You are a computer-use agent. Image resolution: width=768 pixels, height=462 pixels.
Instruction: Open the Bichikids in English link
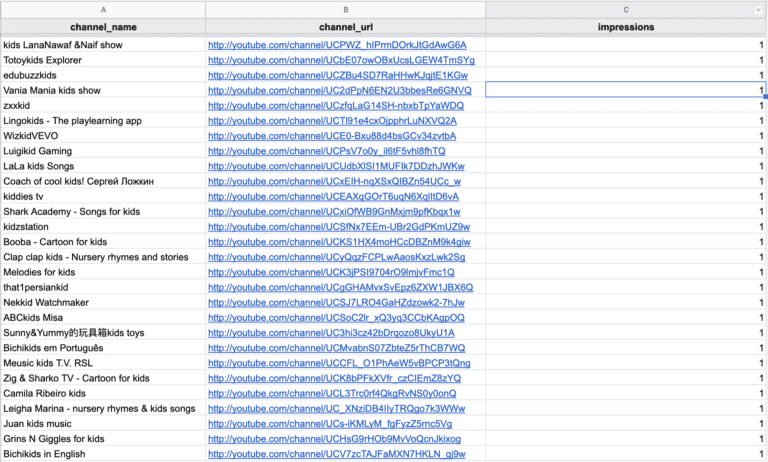[336, 455]
